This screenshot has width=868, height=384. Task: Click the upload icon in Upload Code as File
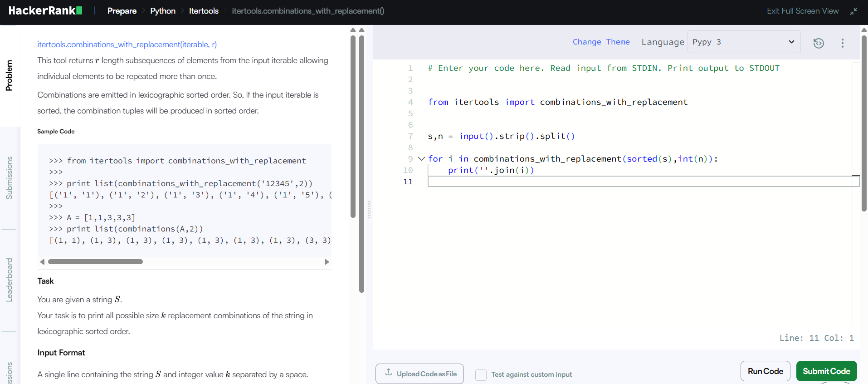pyautogui.click(x=389, y=373)
